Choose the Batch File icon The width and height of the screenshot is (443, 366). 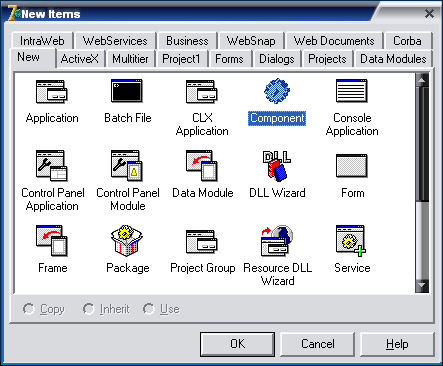tap(127, 91)
